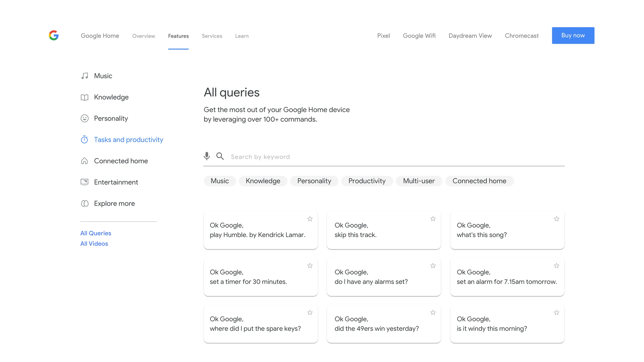Select the Multi-user filter chip
This screenshot has width=644, height=362.
pyautogui.click(x=419, y=181)
